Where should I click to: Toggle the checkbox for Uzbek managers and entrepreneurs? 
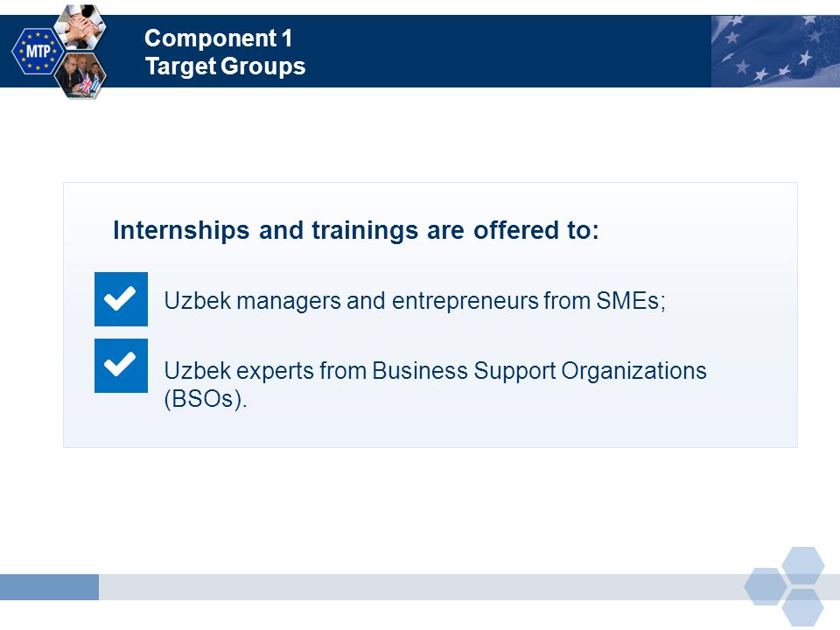[x=121, y=299]
